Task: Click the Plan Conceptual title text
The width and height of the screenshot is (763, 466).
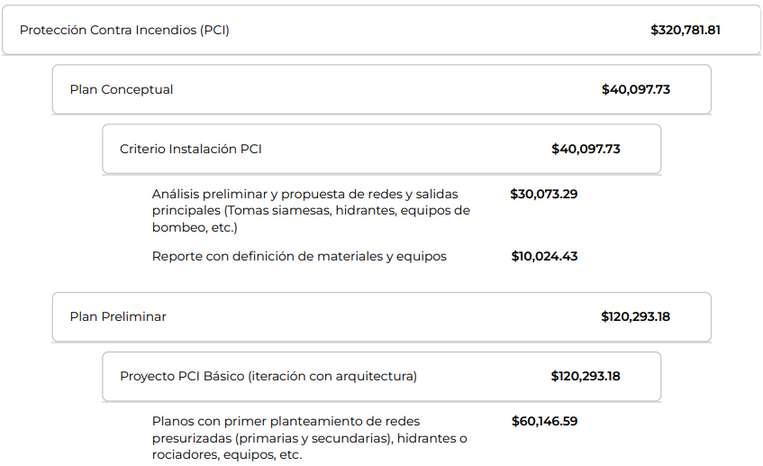Action: coord(121,90)
